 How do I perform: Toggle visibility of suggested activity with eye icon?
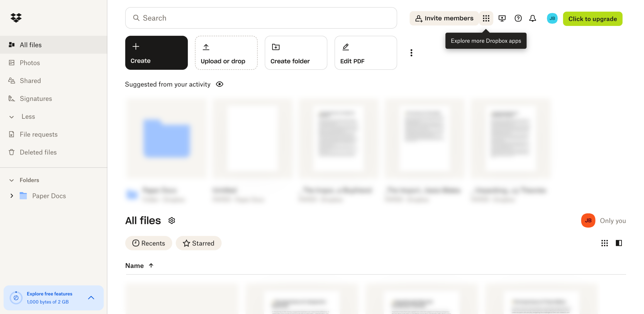[219, 84]
